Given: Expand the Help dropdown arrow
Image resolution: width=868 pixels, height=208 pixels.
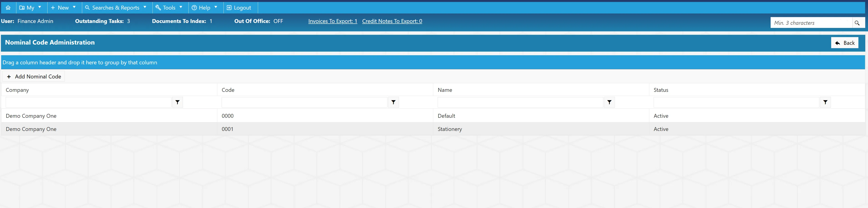Looking at the screenshot, I should (216, 7).
